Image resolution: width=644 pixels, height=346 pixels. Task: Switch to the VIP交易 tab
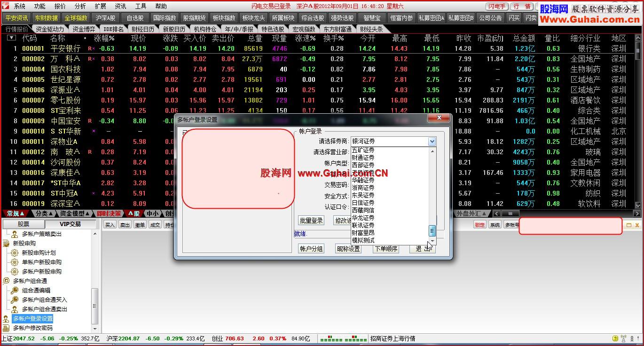click(x=70, y=224)
